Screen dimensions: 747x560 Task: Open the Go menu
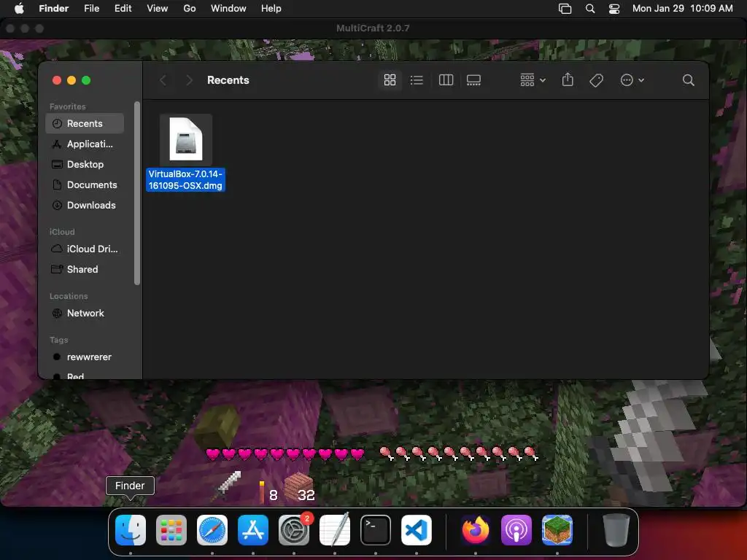tap(190, 9)
